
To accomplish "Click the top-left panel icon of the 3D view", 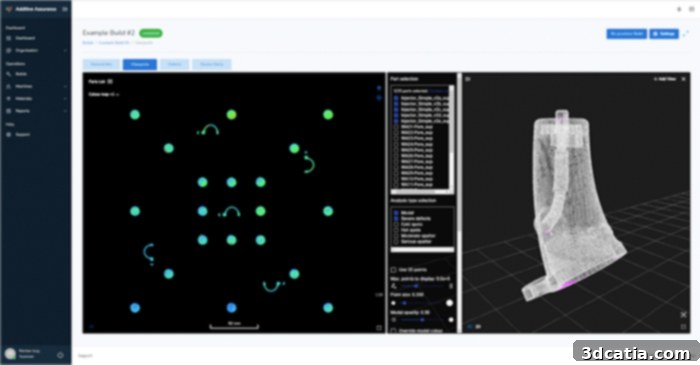I will pos(468,79).
